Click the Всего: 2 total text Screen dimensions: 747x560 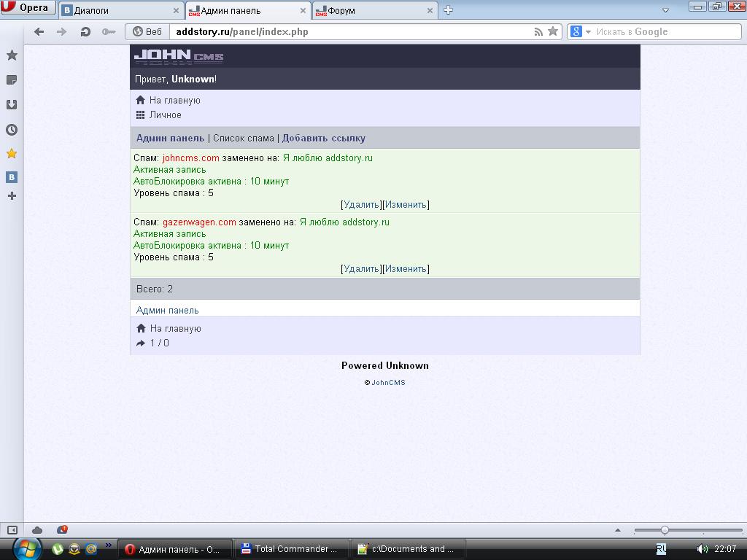tap(155, 289)
